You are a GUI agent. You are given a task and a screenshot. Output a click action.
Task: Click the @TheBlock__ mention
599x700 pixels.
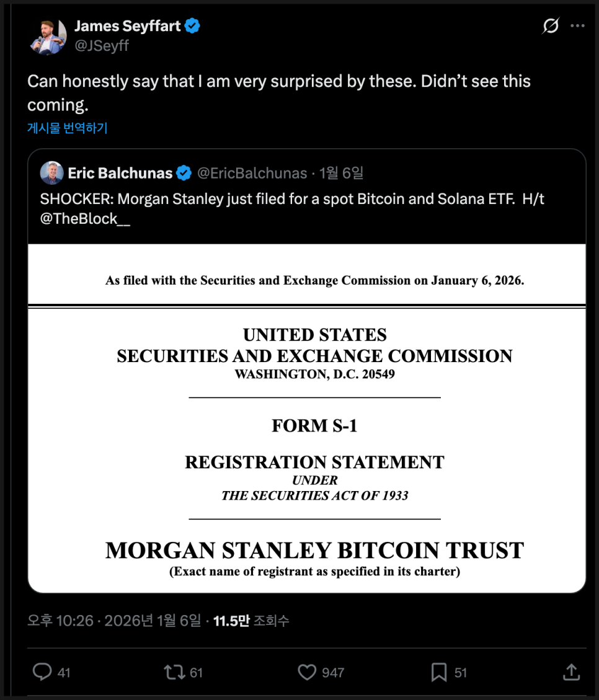coord(85,219)
